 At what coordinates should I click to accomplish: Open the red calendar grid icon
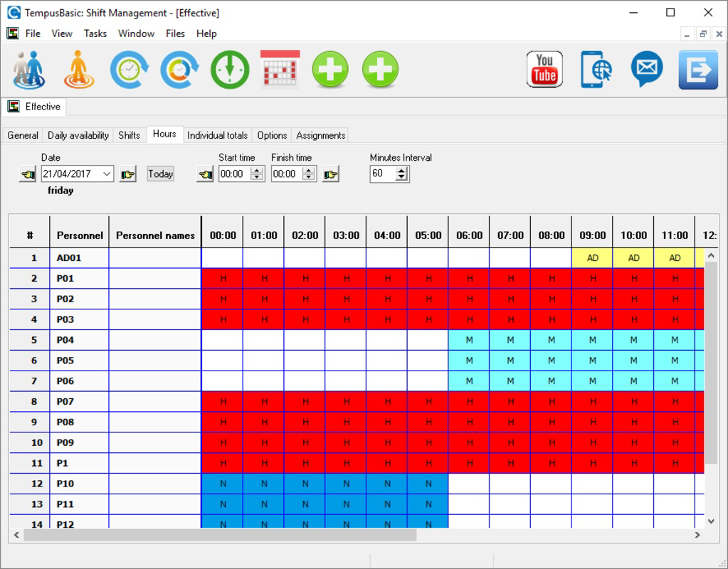[280, 69]
